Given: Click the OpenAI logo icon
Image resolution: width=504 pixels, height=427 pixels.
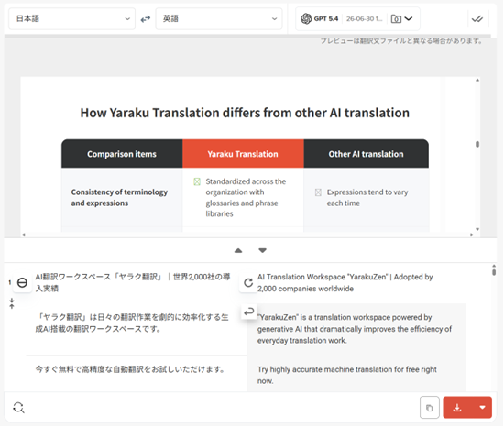Looking at the screenshot, I should [306, 19].
